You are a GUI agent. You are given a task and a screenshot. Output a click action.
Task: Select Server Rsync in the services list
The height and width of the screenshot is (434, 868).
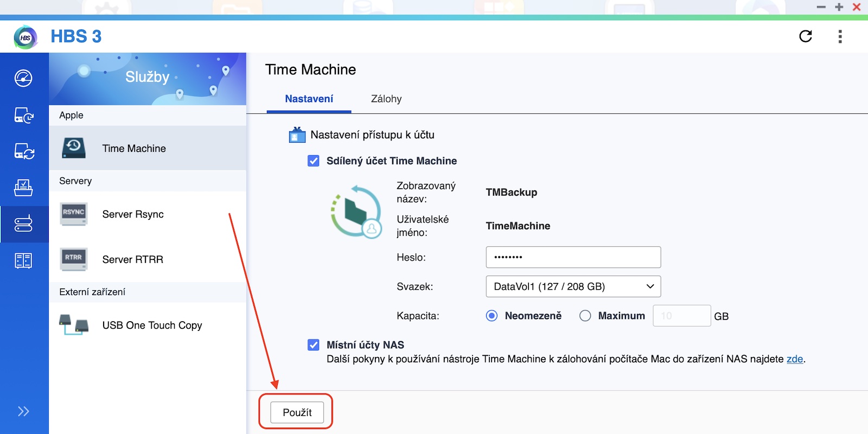(x=148, y=214)
